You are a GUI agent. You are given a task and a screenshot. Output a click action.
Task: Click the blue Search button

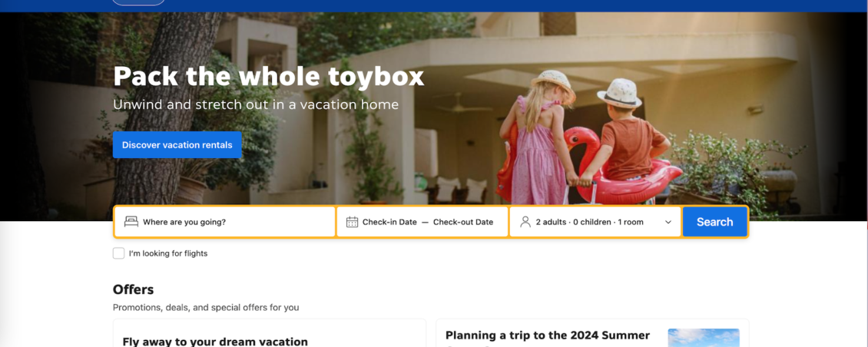[714, 222]
